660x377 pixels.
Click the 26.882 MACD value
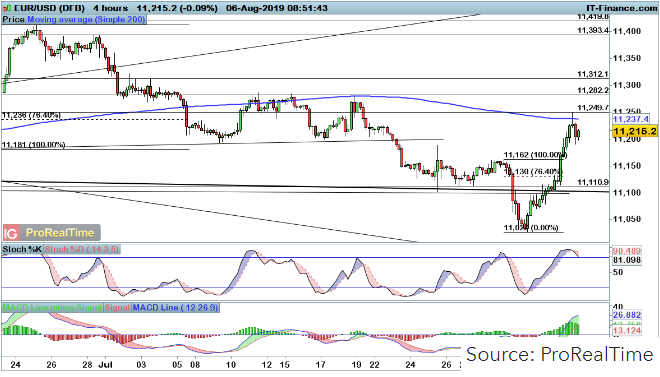tap(627, 315)
